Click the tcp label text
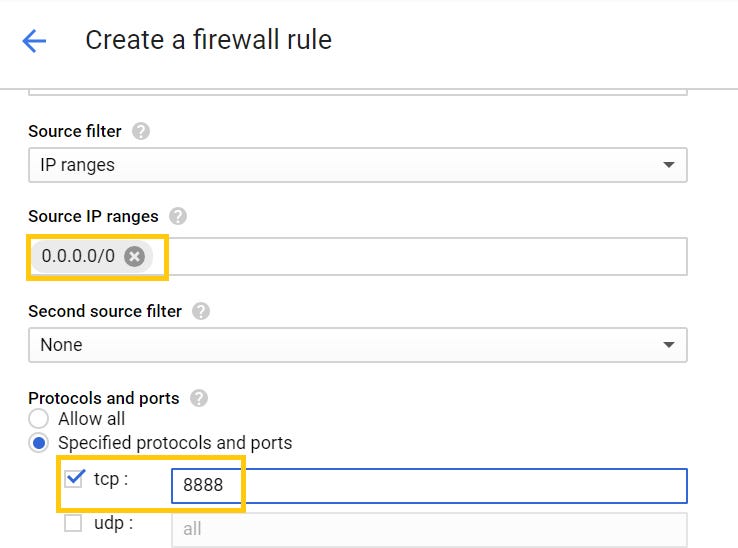 tap(110, 479)
